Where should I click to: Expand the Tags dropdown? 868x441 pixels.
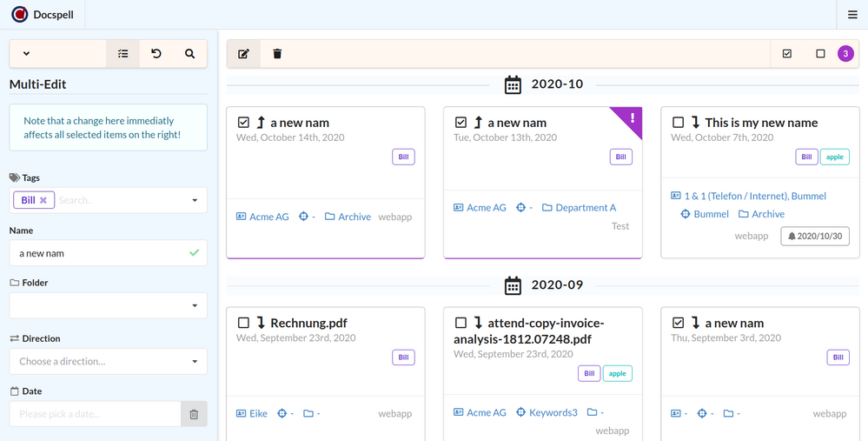tap(195, 200)
